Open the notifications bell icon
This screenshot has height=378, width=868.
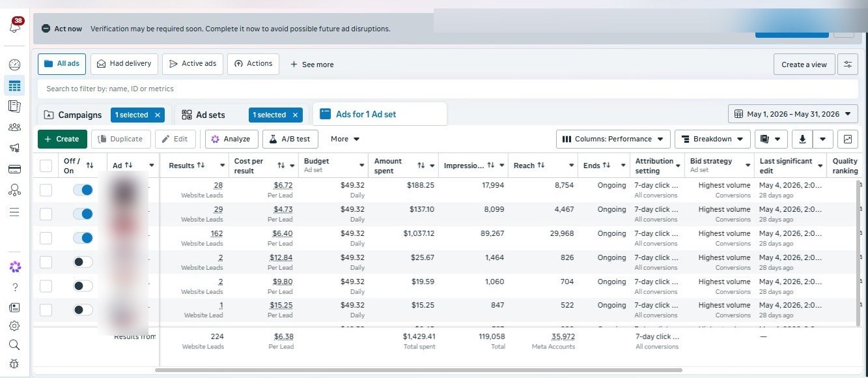pos(15,26)
